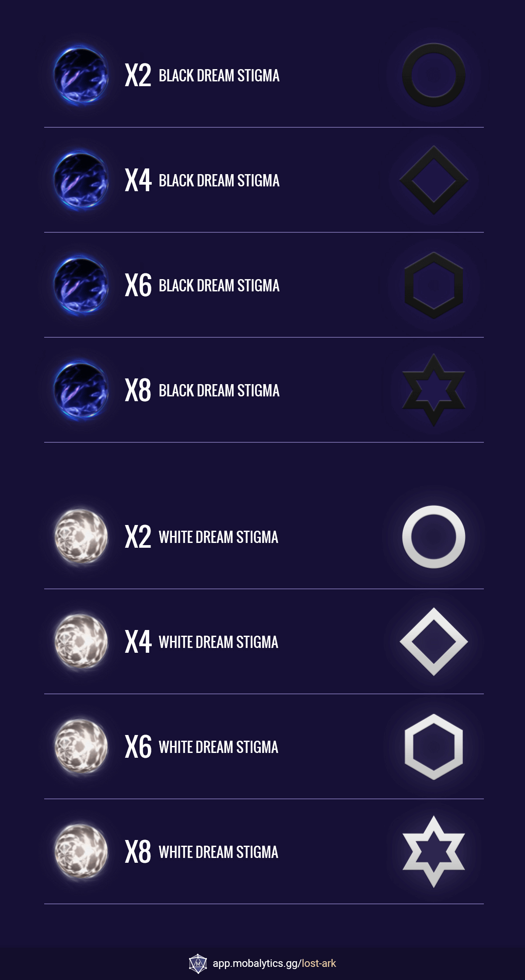
Task: Select the X4 black dream orb
Action: pyautogui.click(x=81, y=180)
